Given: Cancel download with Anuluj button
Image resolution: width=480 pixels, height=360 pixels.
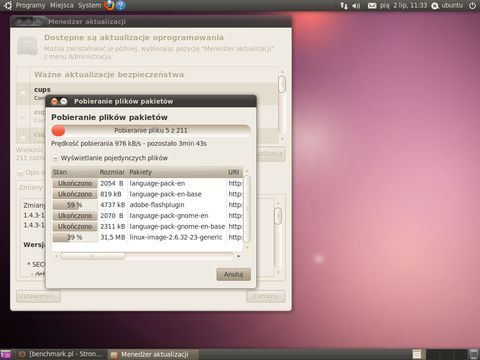Looking at the screenshot, I should [x=233, y=274].
